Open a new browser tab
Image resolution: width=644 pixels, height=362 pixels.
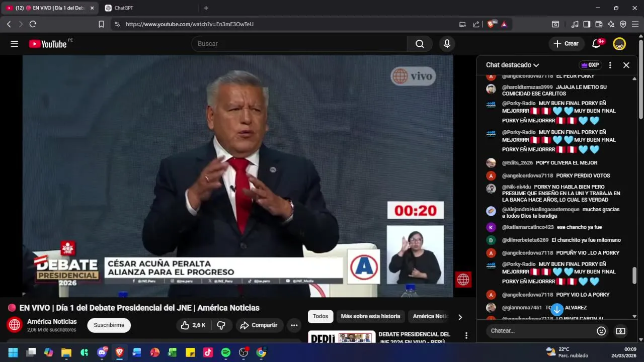pos(206,8)
